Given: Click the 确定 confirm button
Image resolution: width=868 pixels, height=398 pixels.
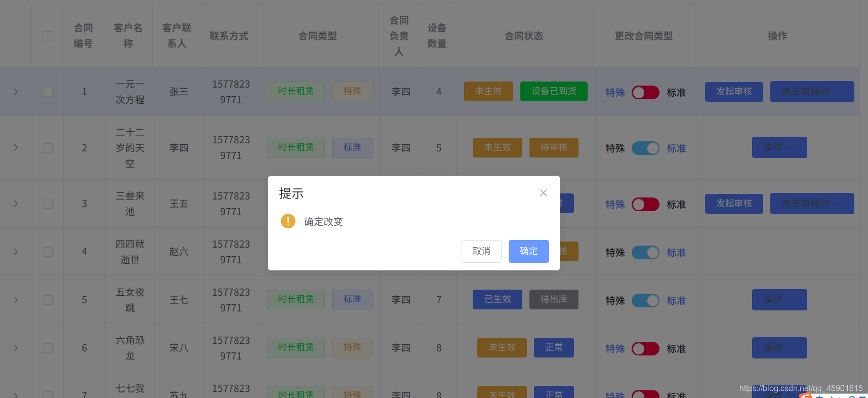Looking at the screenshot, I should (x=528, y=251).
